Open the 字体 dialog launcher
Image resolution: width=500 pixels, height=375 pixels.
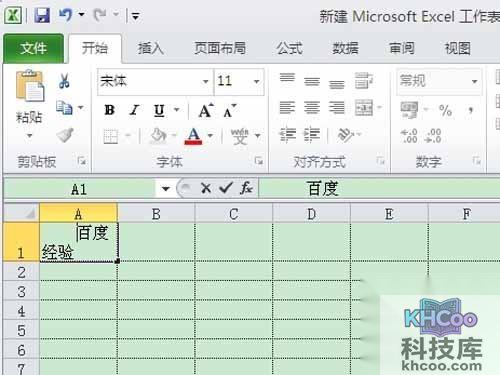(259, 161)
